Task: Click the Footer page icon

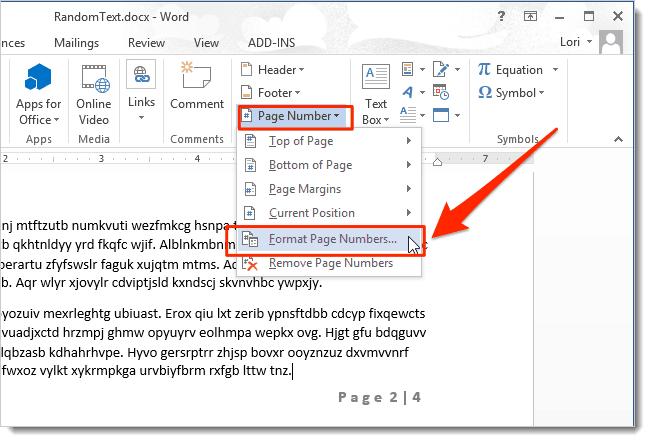Action: pyautogui.click(x=247, y=92)
